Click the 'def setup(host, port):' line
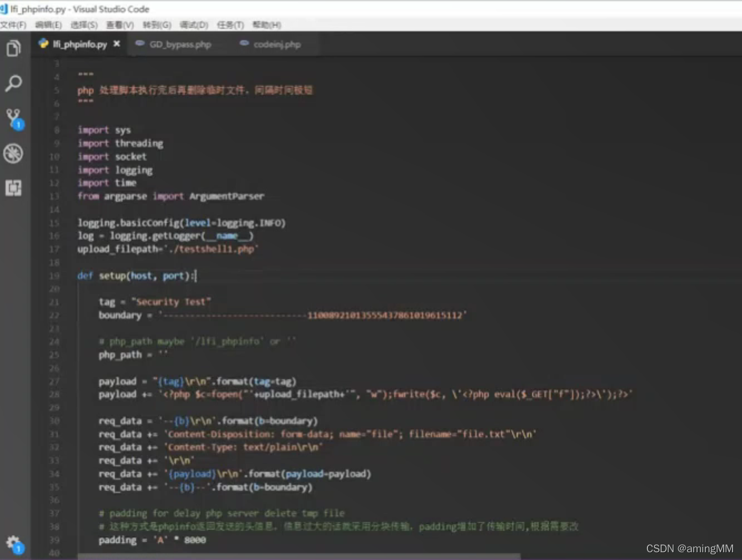The width and height of the screenshot is (742, 560). tap(136, 276)
